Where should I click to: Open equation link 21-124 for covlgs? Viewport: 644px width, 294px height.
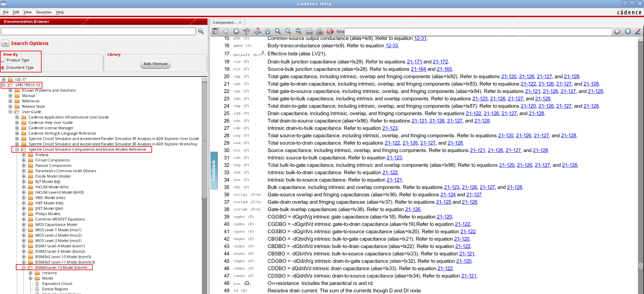tap(448, 195)
